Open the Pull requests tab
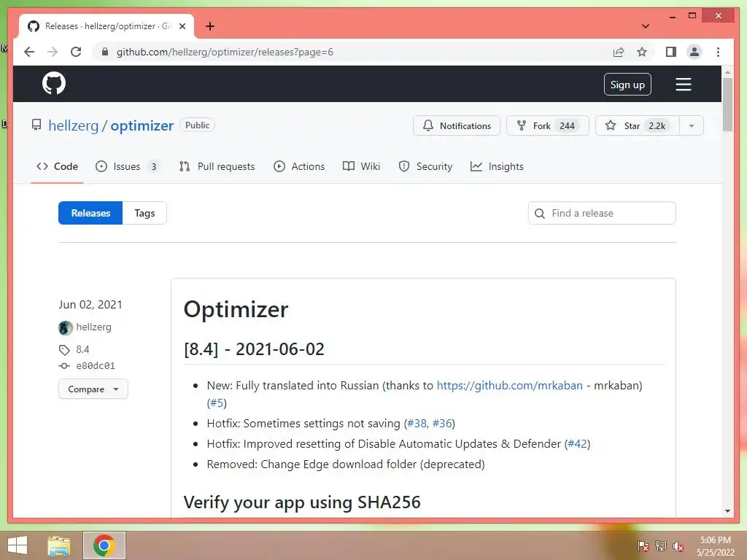 (x=217, y=166)
